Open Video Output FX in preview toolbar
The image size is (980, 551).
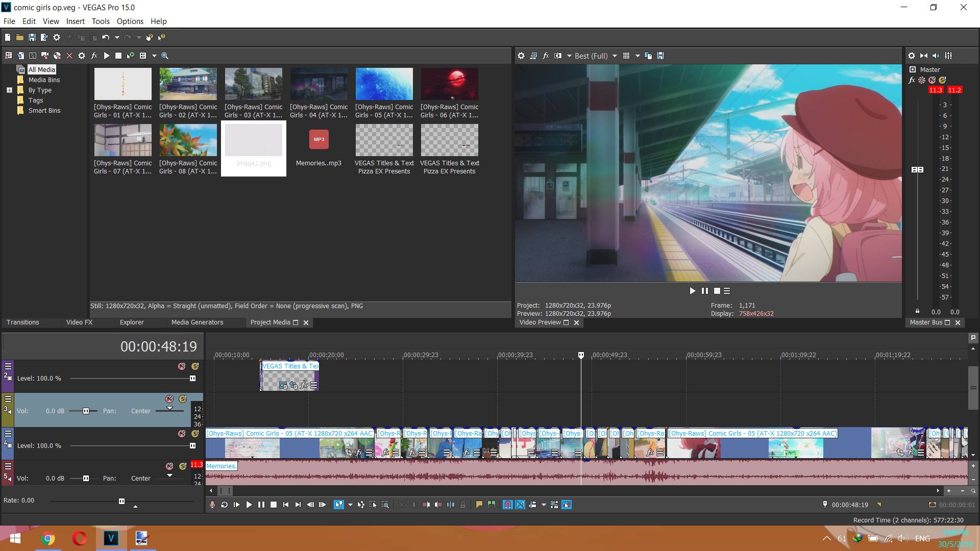[x=546, y=56]
